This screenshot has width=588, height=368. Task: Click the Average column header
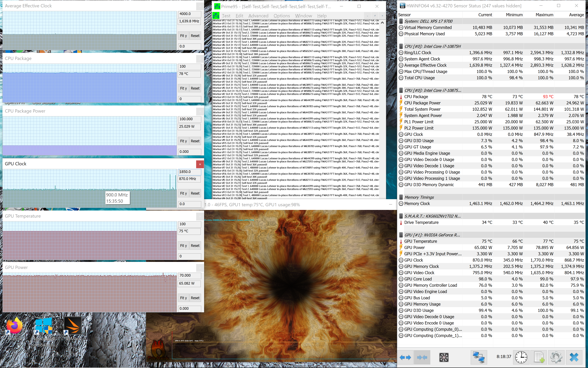(569, 15)
